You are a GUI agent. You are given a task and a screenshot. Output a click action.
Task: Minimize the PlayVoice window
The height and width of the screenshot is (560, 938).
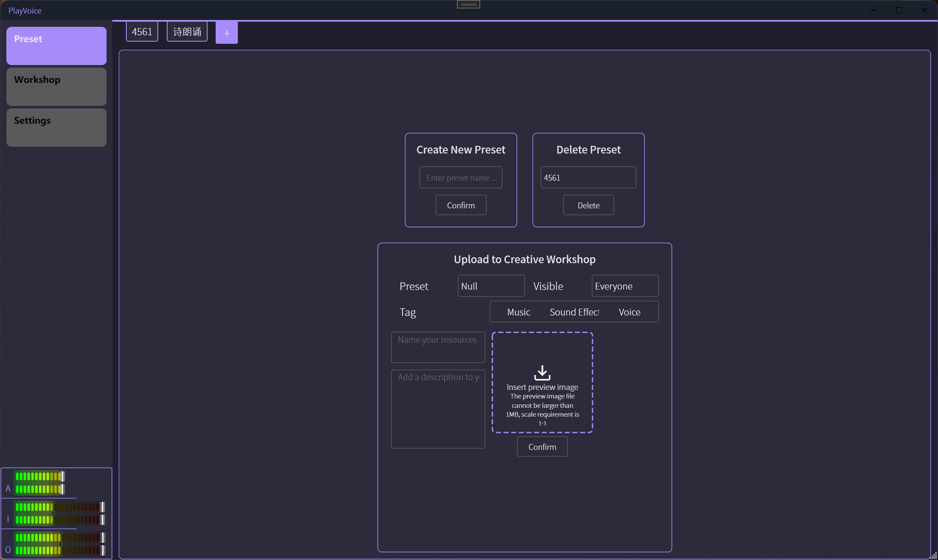[x=874, y=10]
